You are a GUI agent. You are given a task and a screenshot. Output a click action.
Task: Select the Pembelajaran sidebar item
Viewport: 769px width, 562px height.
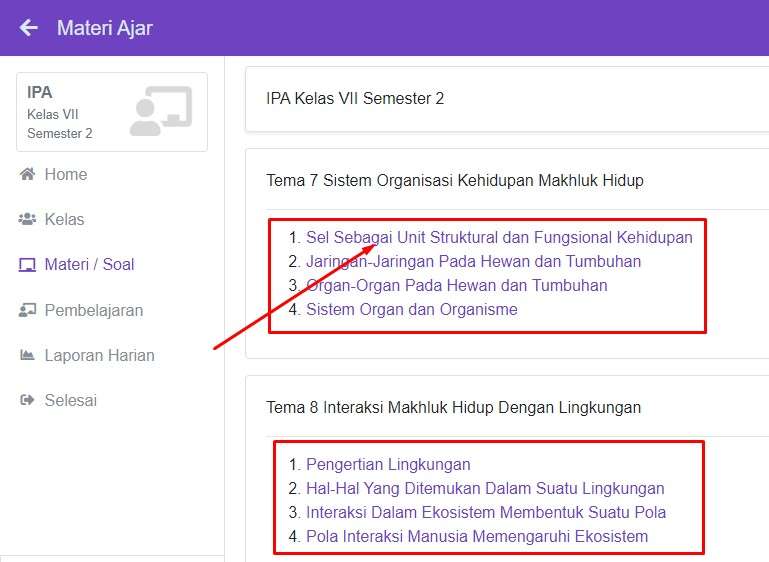pyautogui.click(x=93, y=311)
